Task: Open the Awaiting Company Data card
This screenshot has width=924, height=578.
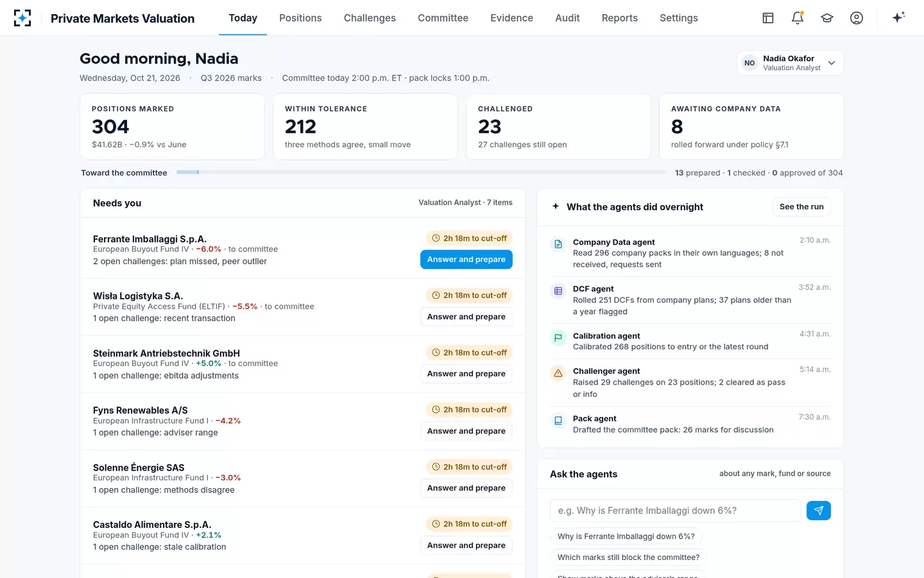Action: (x=751, y=127)
